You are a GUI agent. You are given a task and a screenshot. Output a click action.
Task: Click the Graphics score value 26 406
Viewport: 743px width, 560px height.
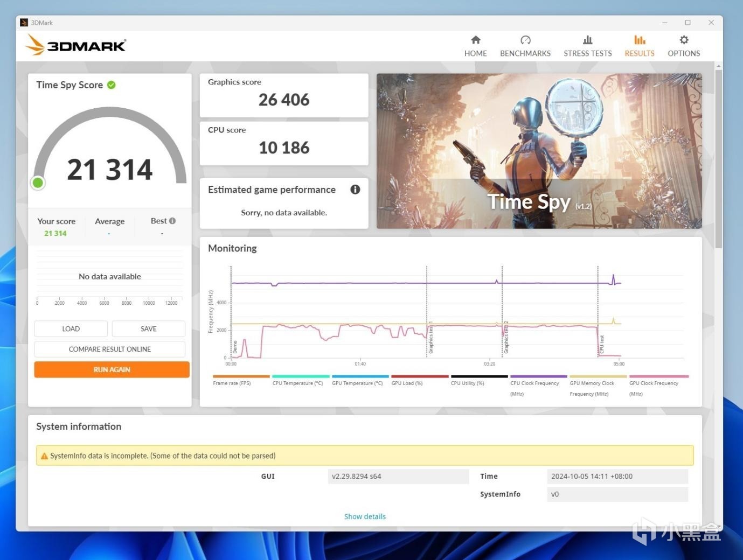284,100
